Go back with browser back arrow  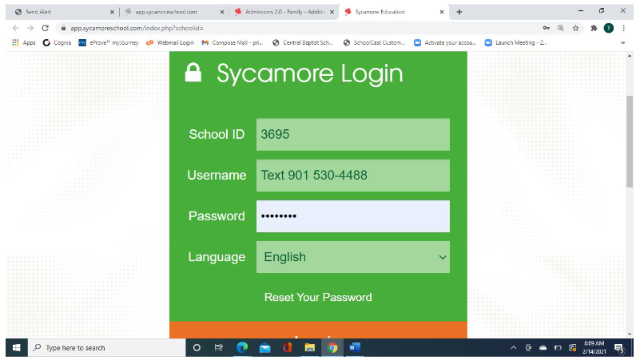tap(16, 28)
